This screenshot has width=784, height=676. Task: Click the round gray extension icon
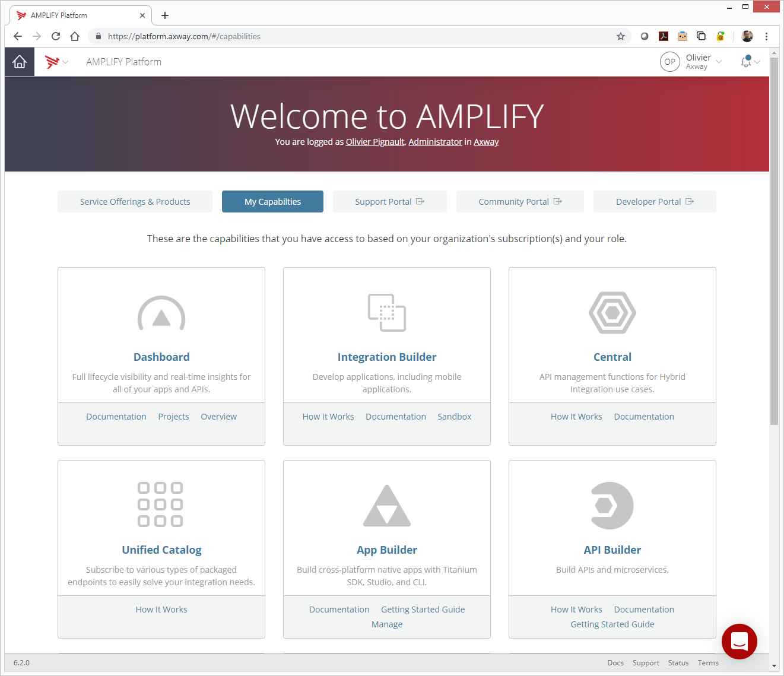pyautogui.click(x=645, y=36)
